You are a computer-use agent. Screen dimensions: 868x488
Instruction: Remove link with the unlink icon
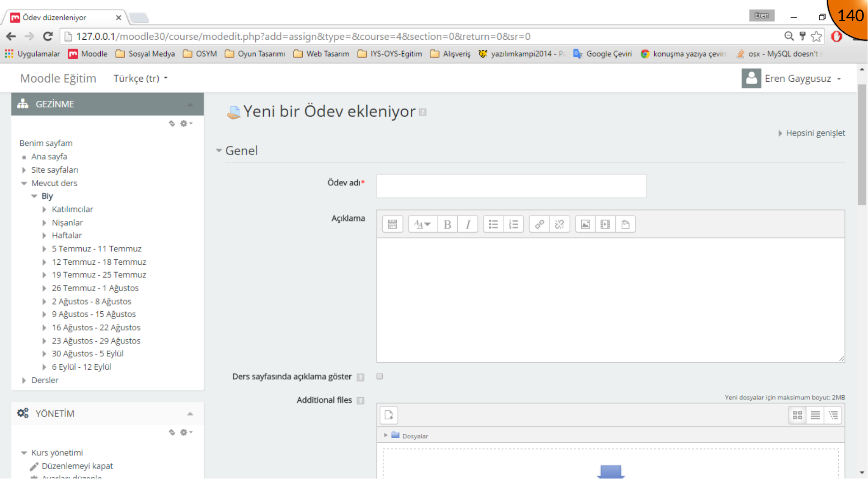point(559,224)
